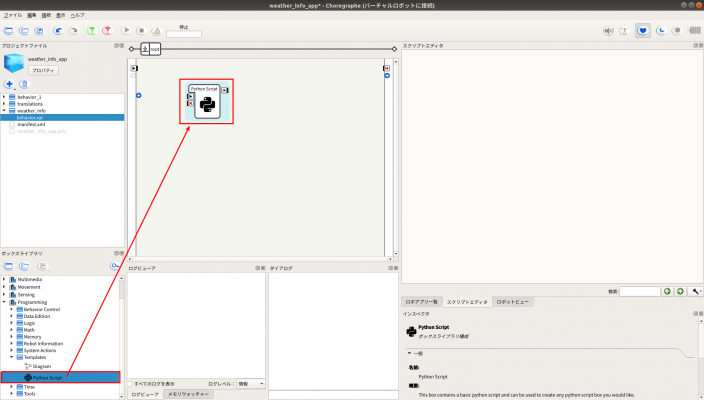Toggle the moon rest mode icon
The height and width of the screenshot is (400, 704).
661,31
